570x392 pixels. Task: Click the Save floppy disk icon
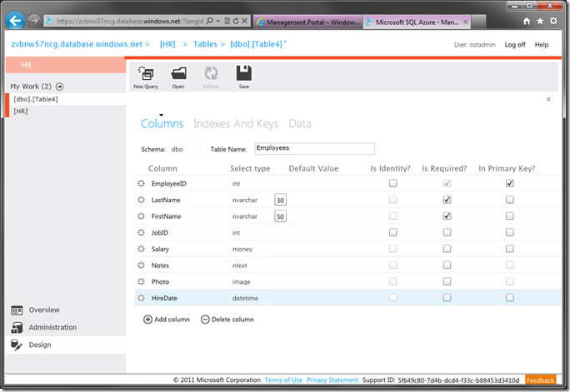click(x=244, y=73)
